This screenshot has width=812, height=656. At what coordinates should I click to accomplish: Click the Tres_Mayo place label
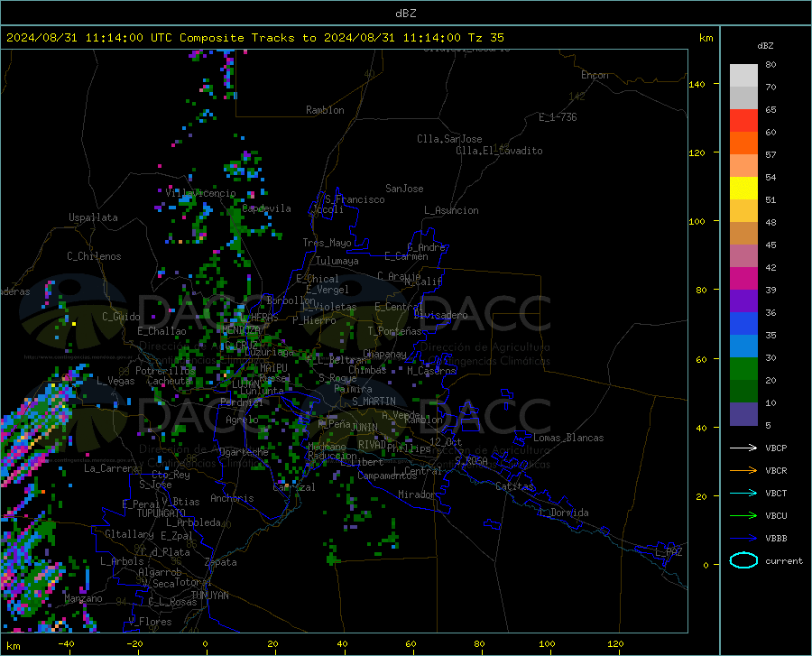tap(327, 243)
